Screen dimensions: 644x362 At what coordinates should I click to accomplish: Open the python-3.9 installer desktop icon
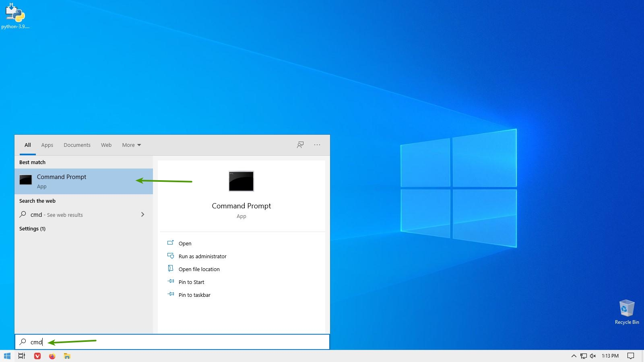pyautogui.click(x=15, y=16)
